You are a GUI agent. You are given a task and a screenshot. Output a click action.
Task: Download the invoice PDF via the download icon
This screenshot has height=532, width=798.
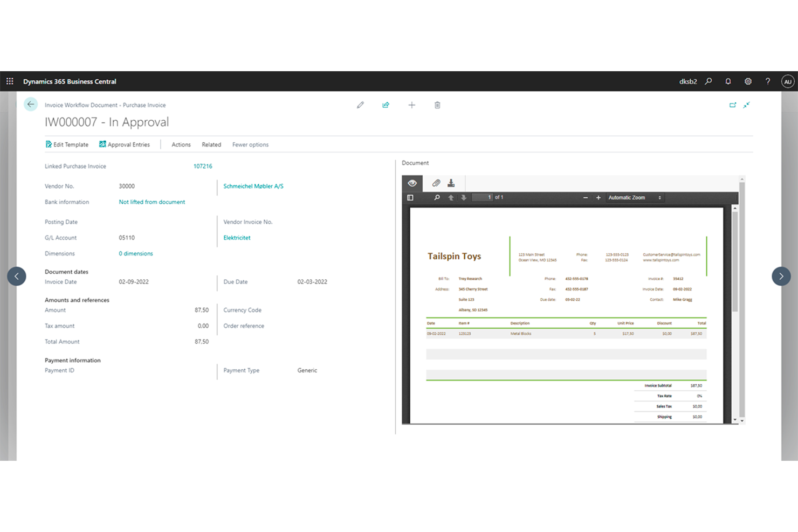click(451, 183)
